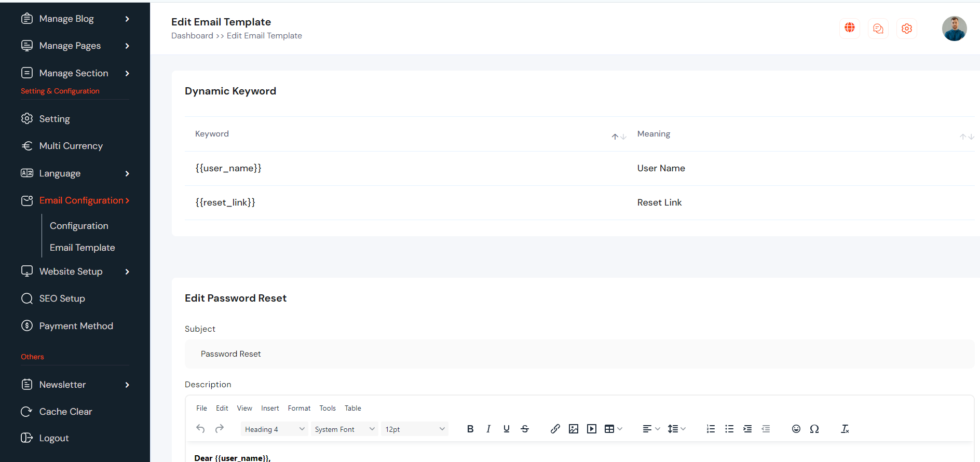
Task: Click the Insert link icon
Action: click(555, 429)
